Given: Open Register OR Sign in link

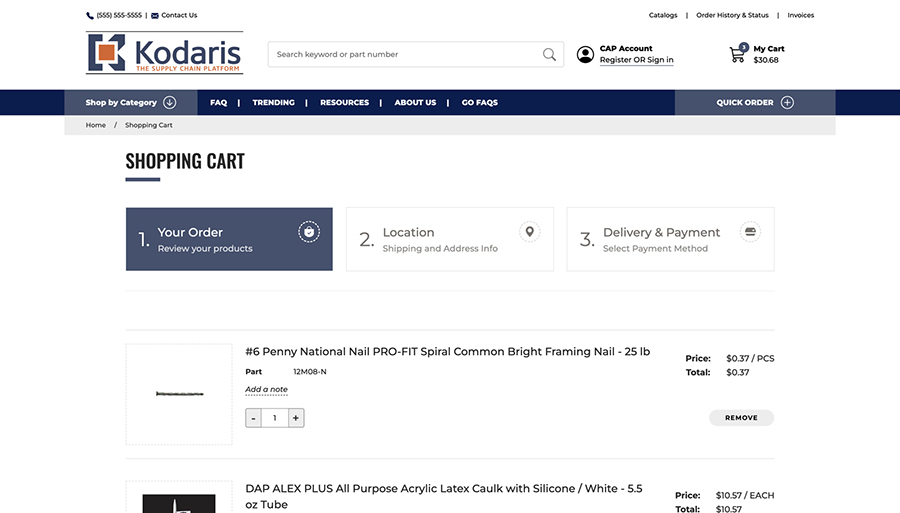Looking at the screenshot, I should [637, 60].
